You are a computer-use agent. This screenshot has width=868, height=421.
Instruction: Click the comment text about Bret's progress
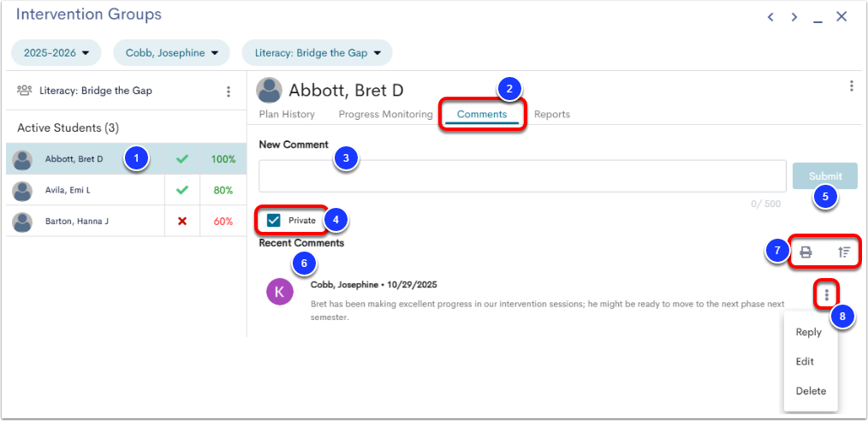pyautogui.click(x=548, y=311)
